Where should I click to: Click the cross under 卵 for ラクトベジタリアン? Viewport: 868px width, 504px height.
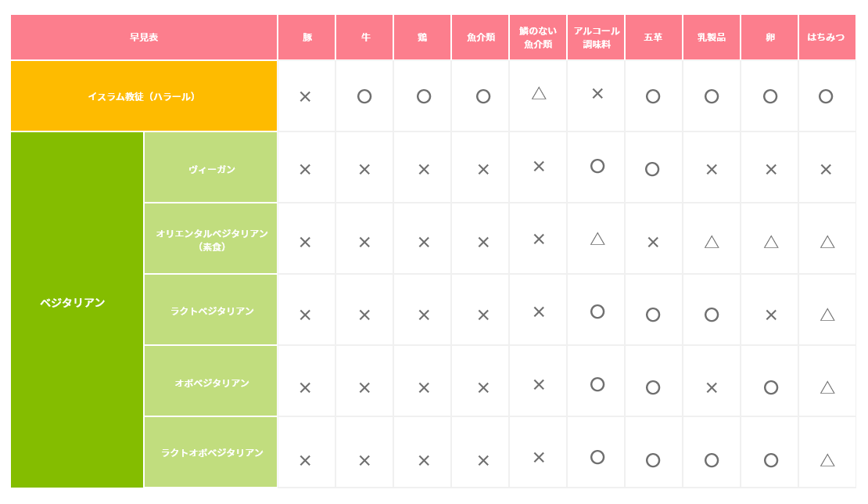(x=771, y=315)
